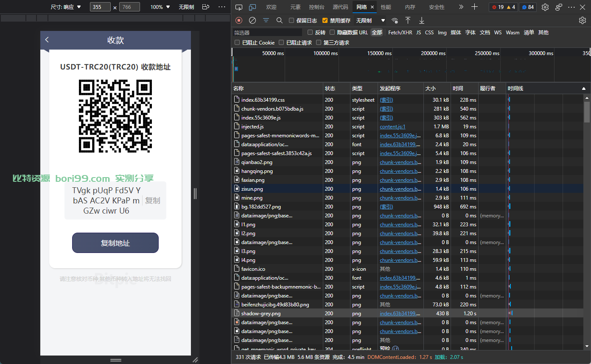Open the customize DevTools people icon

559,7
